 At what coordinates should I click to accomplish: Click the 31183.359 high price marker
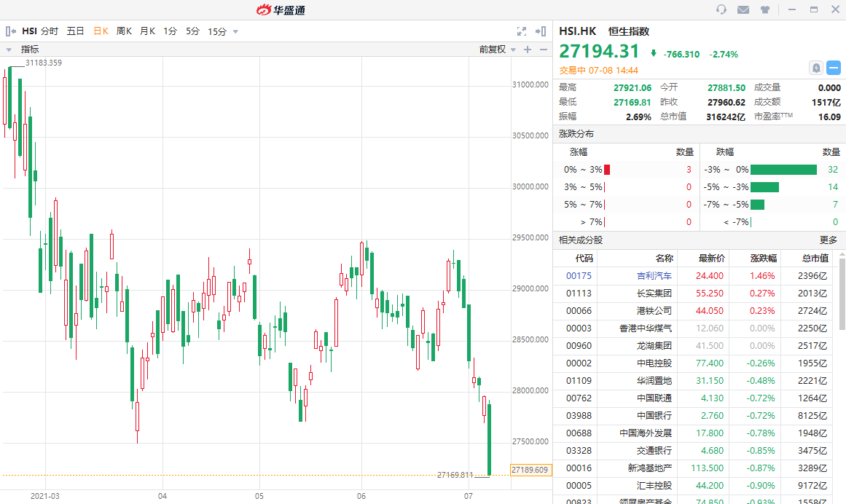point(43,63)
